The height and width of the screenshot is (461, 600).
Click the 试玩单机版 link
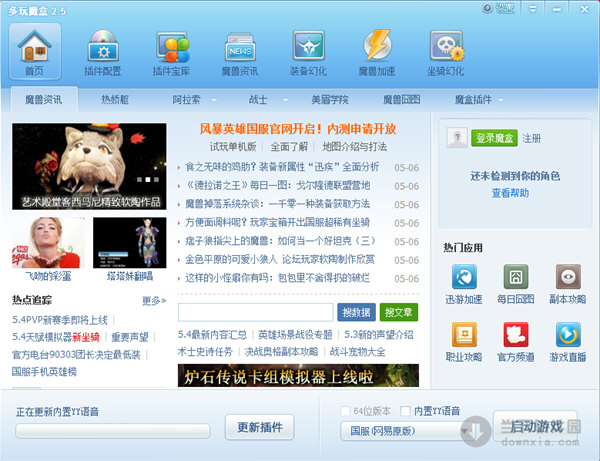233,147
